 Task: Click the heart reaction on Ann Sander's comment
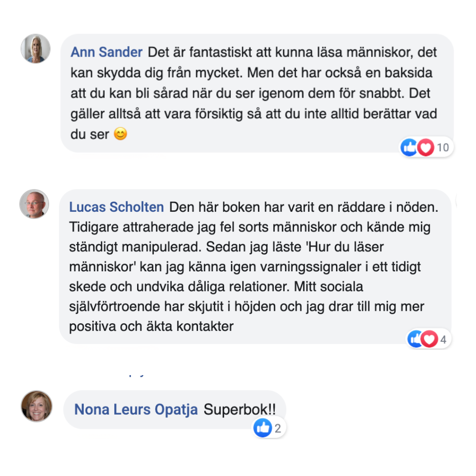pos(425,148)
